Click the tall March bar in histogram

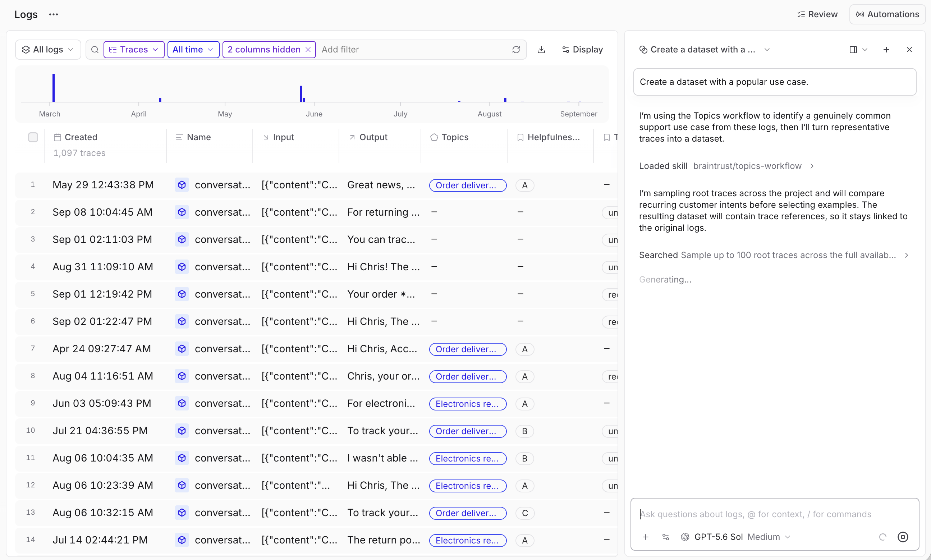pyautogui.click(x=54, y=88)
